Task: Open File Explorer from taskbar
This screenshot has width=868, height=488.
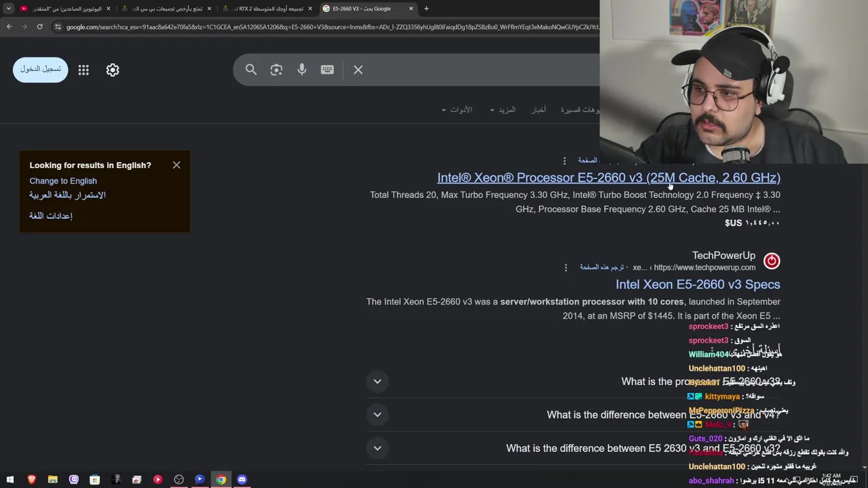Action: pos(53,479)
